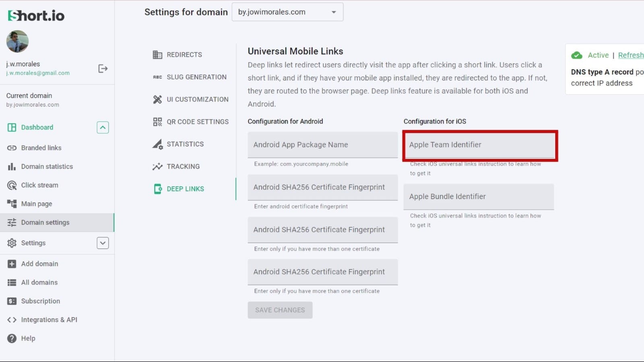Collapse the Dashboard section chevron

click(103, 128)
